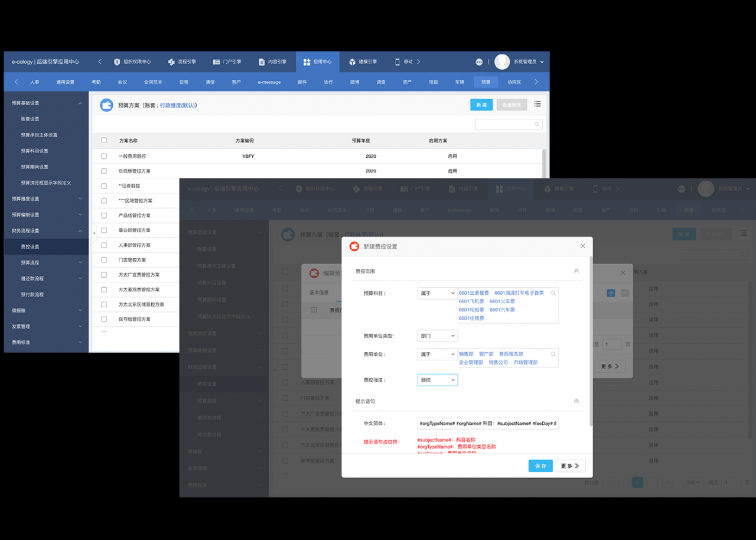Close the 新建费控设置 dialog
756x540 pixels.
582,246
